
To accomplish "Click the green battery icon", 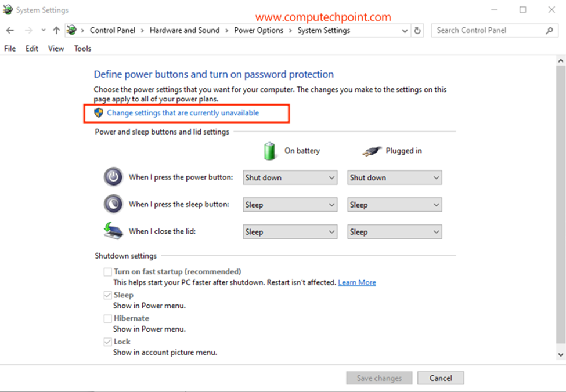I will point(269,151).
